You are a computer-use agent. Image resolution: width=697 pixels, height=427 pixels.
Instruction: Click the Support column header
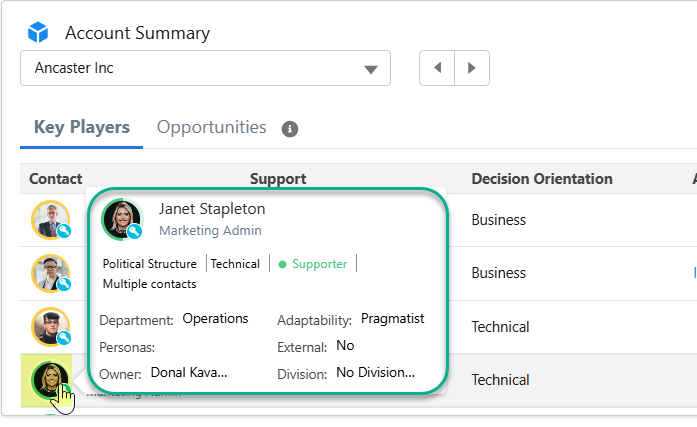pos(277,179)
